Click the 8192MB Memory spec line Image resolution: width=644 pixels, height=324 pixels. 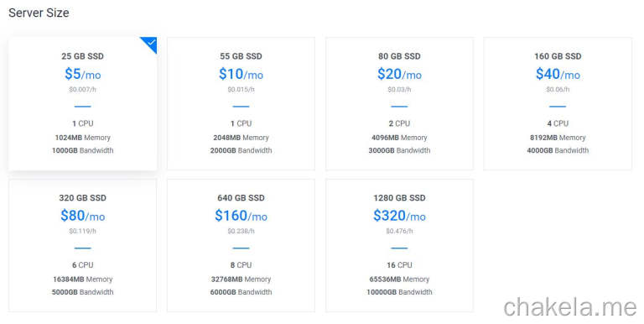coord(558,138)
